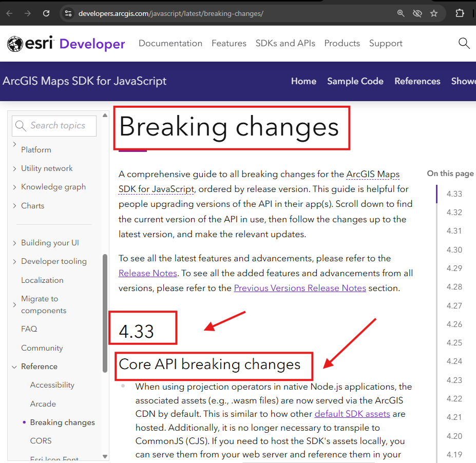Expand the Charts section
The height and width of the screenshot is (463, 476).
[x=14, y=206]
